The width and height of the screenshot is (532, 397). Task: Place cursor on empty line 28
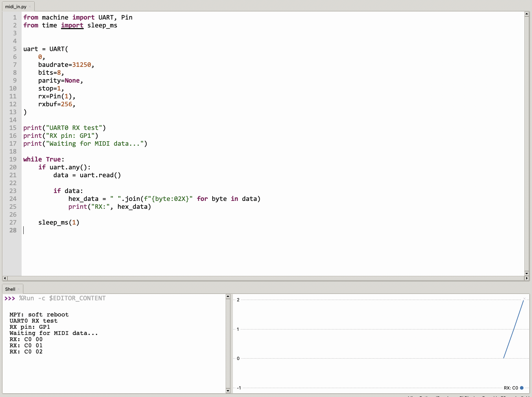tap(273, 230)
